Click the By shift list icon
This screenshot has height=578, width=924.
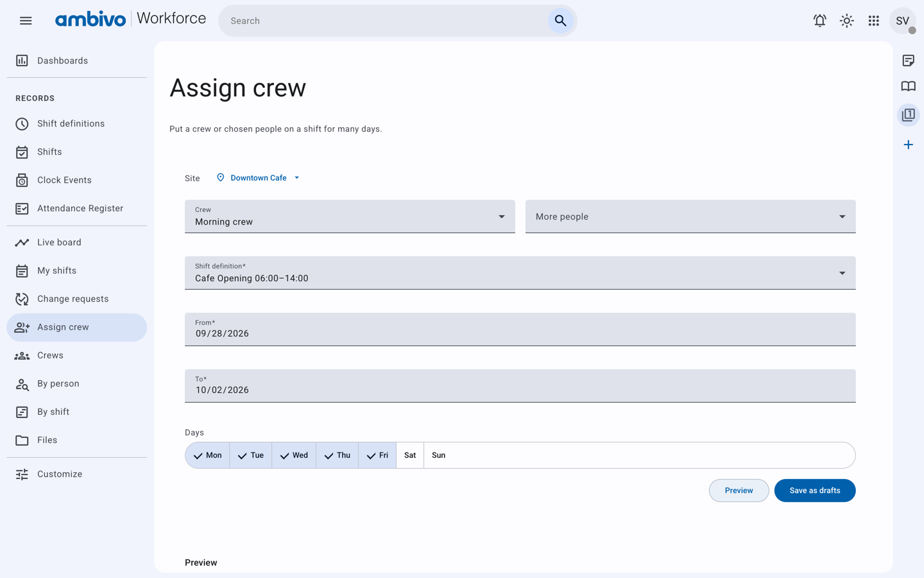tap(22, 412)
